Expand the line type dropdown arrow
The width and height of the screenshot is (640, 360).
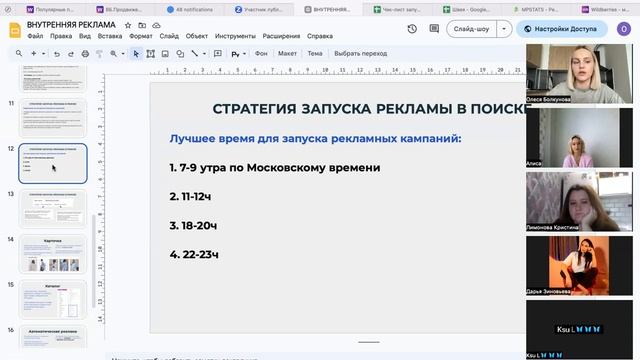204,53
